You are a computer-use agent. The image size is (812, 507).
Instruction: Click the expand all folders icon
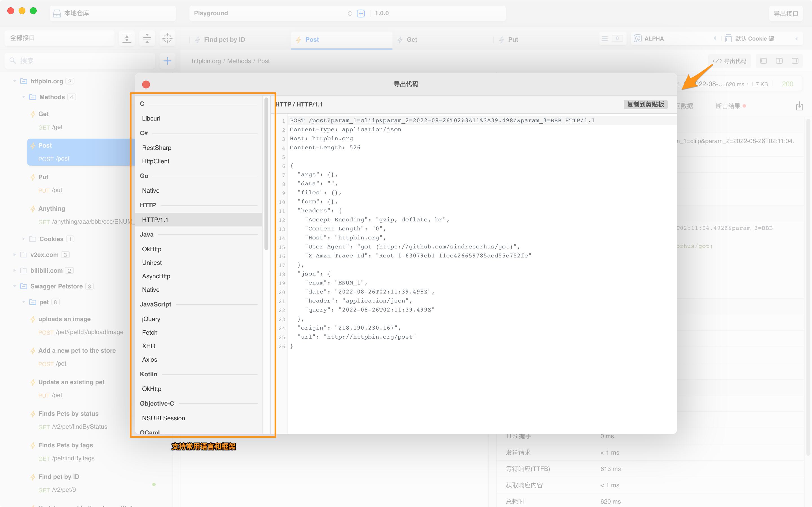pos(127,38)
